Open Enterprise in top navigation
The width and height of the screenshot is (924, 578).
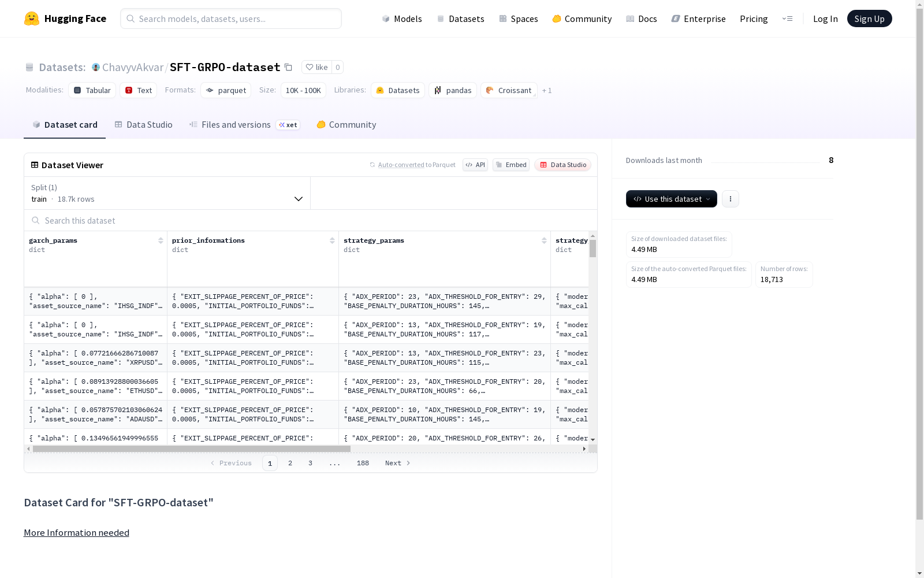coord(698,18)
